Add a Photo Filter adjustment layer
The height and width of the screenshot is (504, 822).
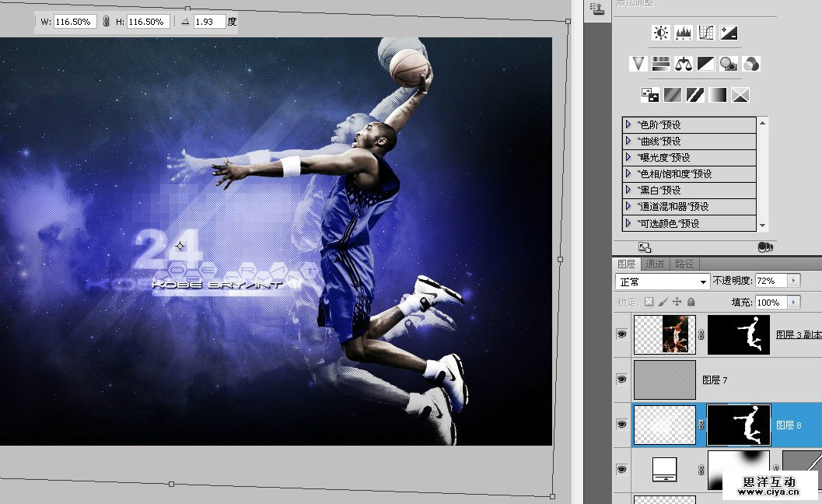click(728, 64)
